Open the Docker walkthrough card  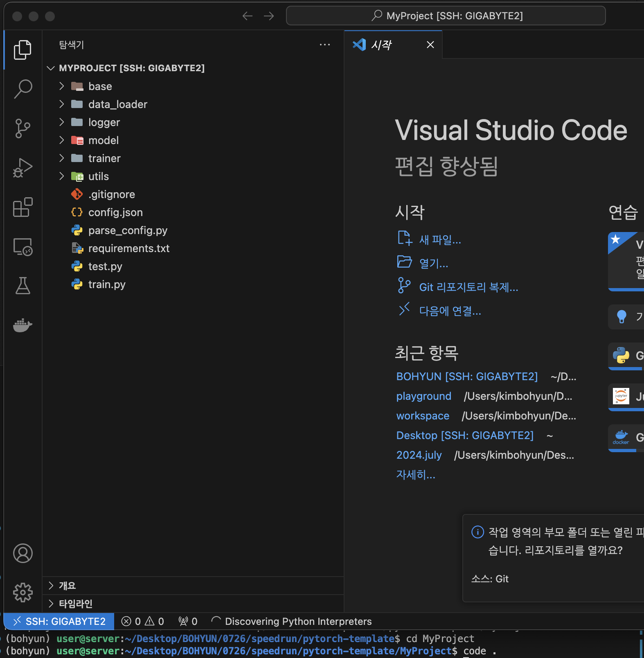tap(626, 438)
